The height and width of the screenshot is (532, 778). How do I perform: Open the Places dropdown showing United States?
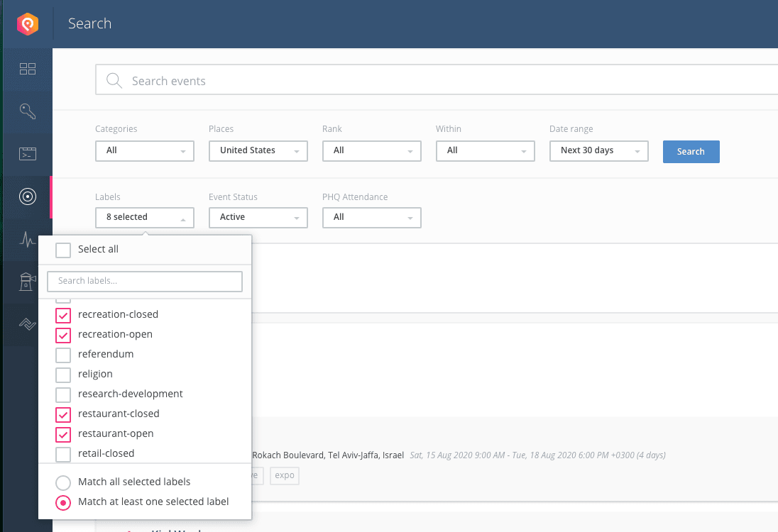pyautogui.click(x=258, y=151)
